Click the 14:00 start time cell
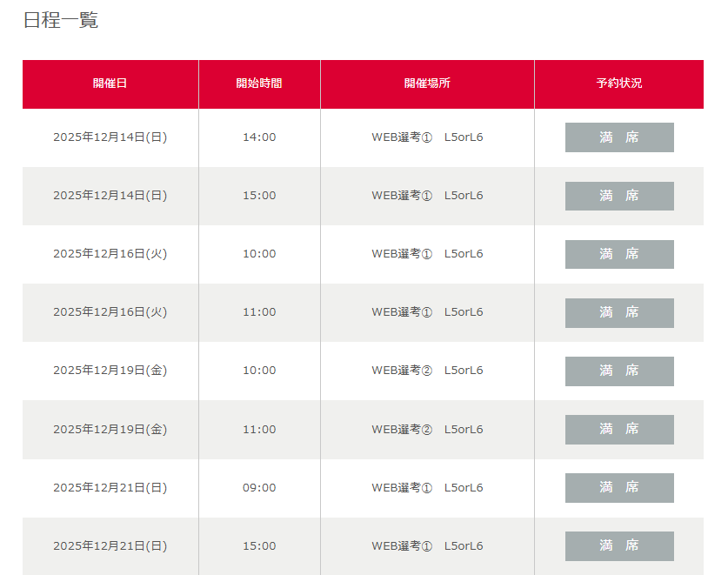 [259, 137]
